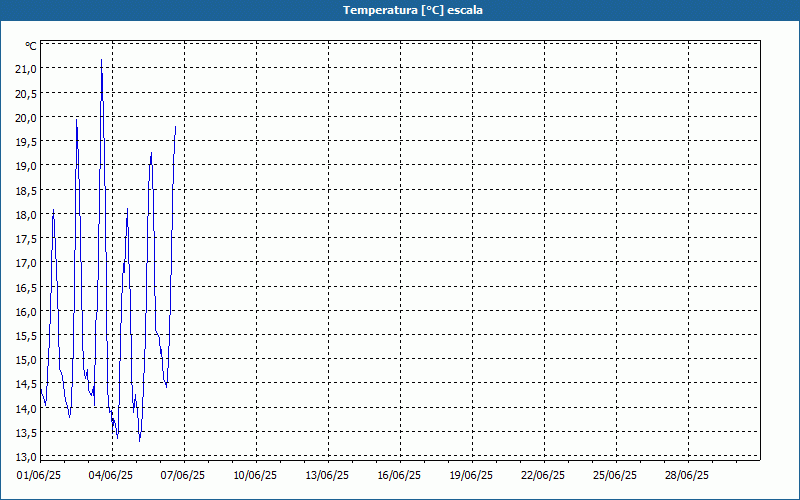This screenshot has width=800, height=500.
Task: Click the last data point of the blue line
Action: pos(176,127)
